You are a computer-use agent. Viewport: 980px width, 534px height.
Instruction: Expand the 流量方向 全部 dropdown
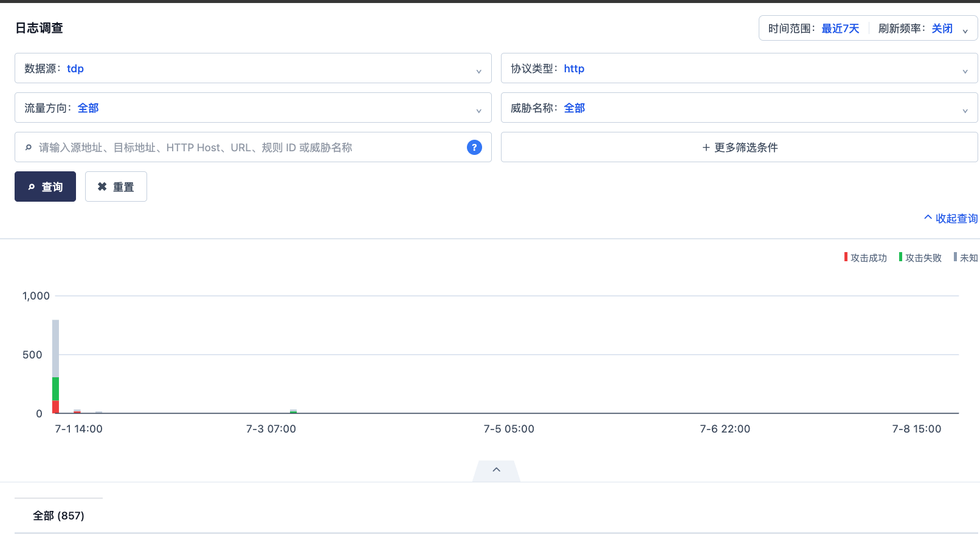[253, 108]
